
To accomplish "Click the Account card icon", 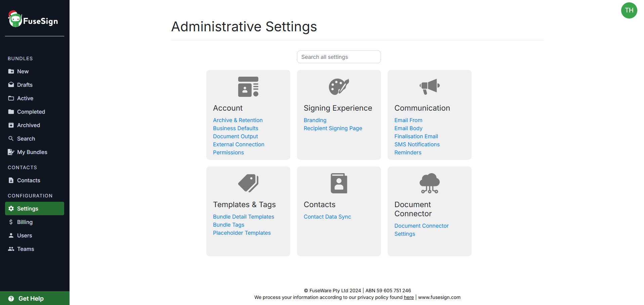I will (x=248, y=87).
